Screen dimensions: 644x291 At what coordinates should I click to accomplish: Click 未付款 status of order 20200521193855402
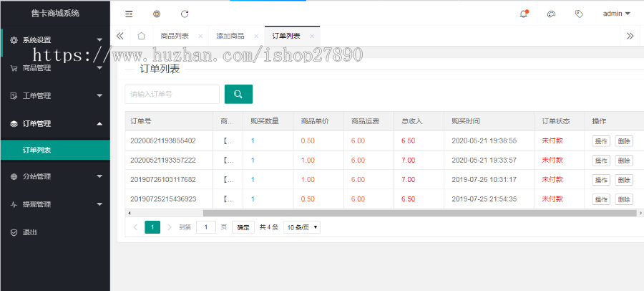tap(552, 140)
